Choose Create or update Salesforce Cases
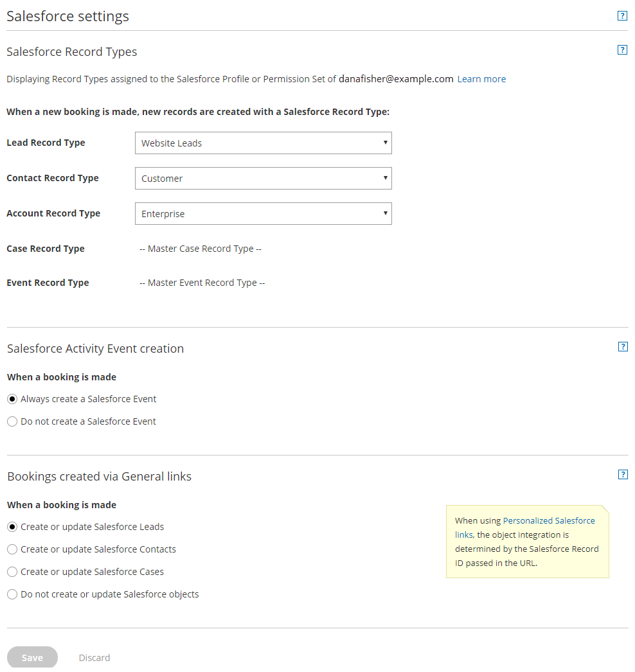 coord(12,572)
